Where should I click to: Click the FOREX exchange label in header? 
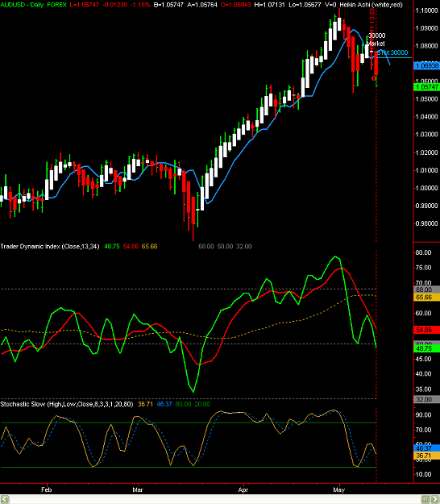pyautogui.click(x=57, y=5)
